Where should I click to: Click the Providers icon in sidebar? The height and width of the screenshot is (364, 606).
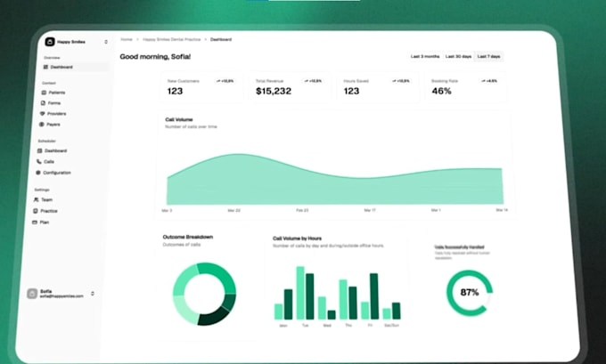[42, 114]
